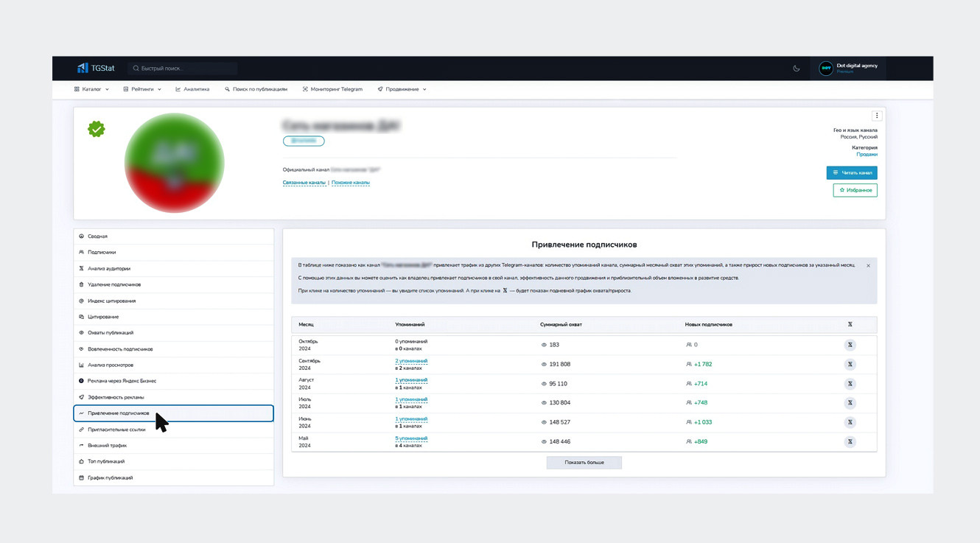The height and width of the screenshot is (543, 980).
Task: Close the info banner with X
Action: [x=868, y=266]
